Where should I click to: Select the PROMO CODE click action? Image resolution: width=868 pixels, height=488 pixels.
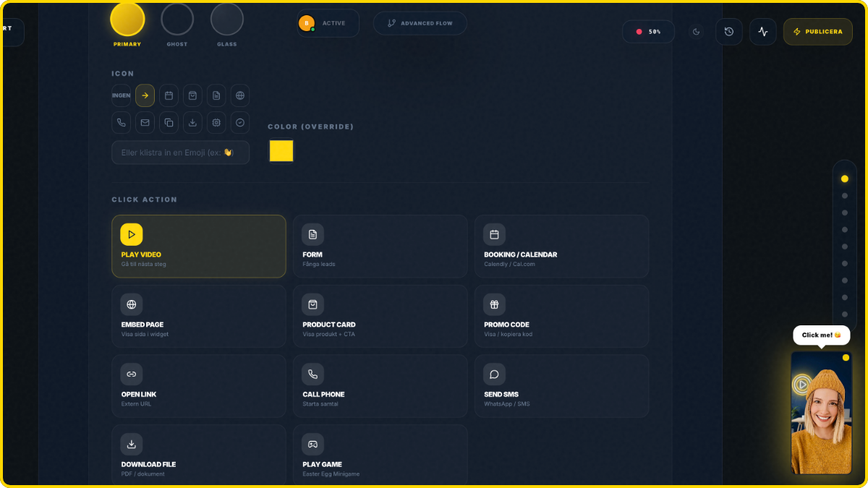click(x=561, y=316)
